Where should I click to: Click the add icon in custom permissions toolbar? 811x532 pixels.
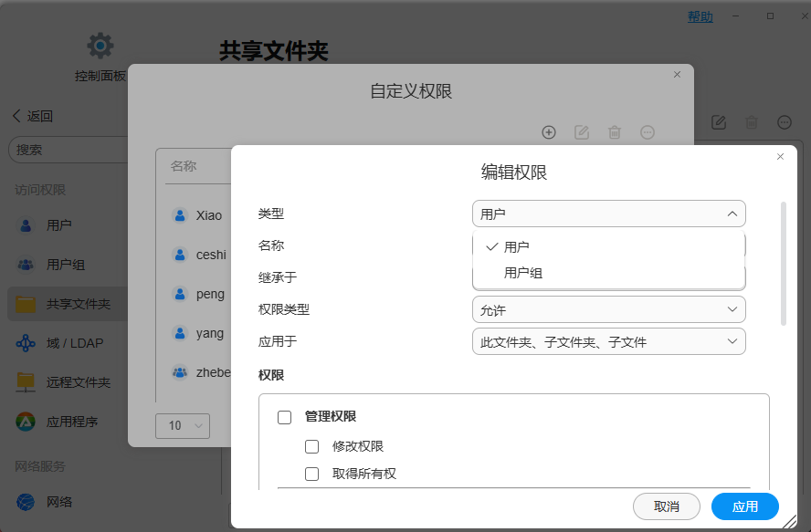tap(549, 132)
